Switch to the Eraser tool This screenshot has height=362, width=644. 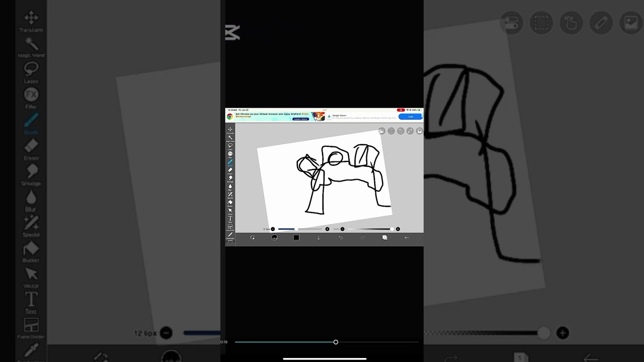click(x=230, y=170)
